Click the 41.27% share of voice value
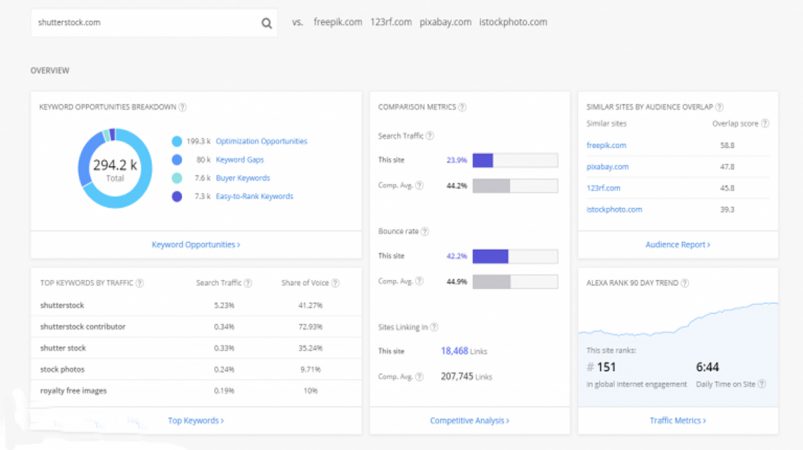Screen dimensions: 803x450 coord(310,306)
